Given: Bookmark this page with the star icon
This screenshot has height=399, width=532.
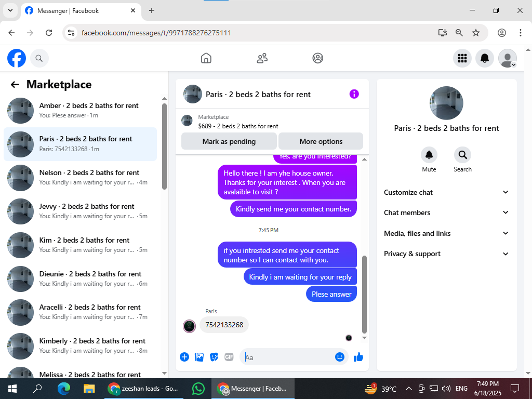Looking at the screenshot, I should (x=476, y=33).
